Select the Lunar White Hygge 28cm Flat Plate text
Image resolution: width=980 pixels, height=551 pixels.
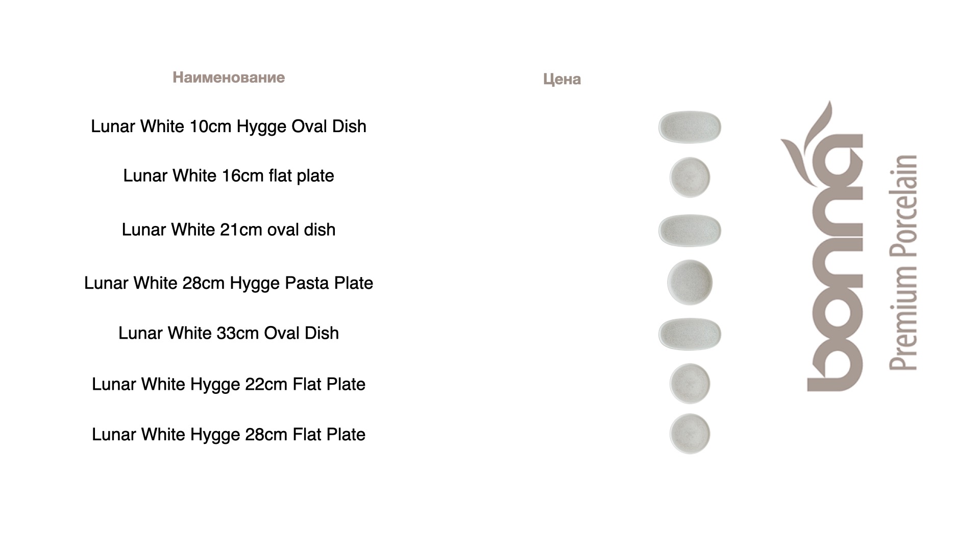(x=229, y=435)
